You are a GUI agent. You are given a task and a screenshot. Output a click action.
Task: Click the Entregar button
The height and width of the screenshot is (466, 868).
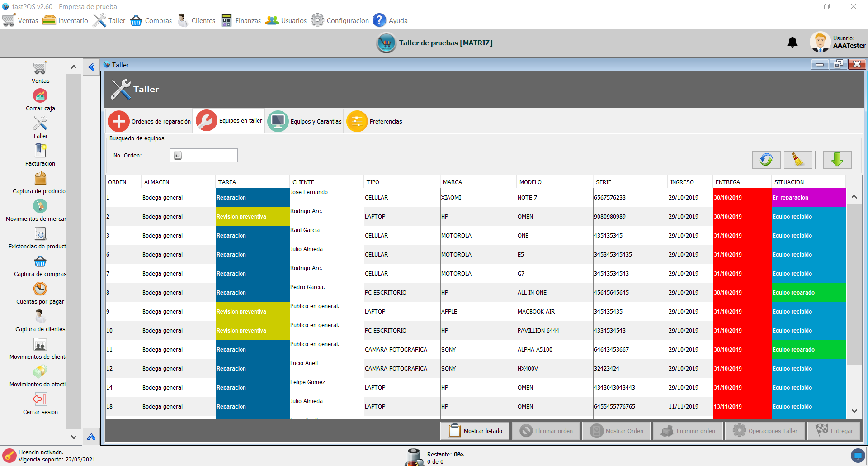(834, 431)
